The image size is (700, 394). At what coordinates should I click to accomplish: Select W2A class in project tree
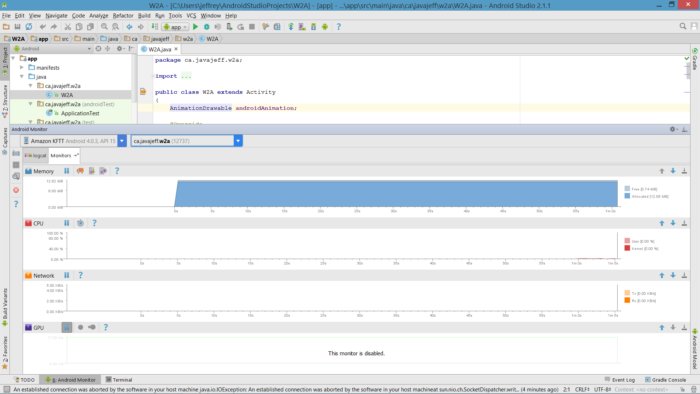tap(67, 95)
